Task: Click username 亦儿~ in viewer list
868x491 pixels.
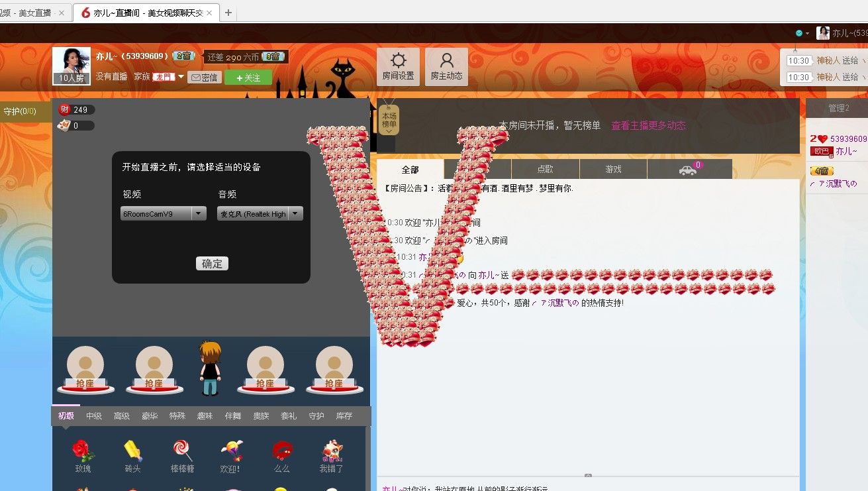Action: click(846, 151)
